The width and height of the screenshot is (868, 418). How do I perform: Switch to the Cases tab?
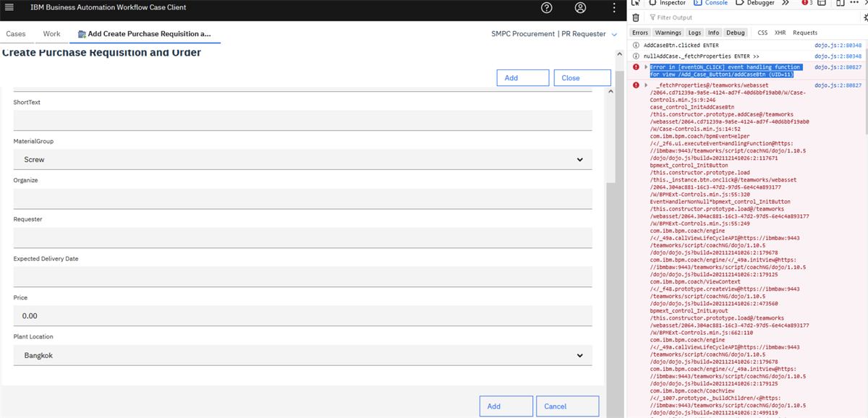click(x=16, y=34)
